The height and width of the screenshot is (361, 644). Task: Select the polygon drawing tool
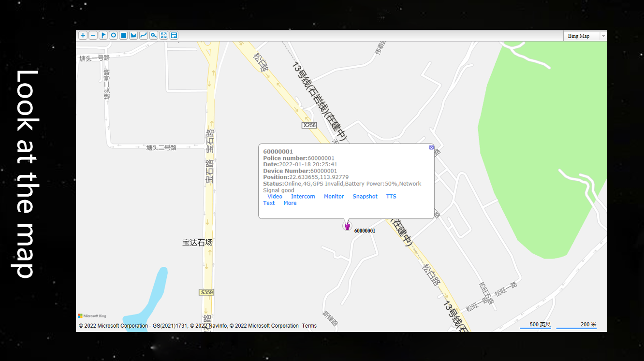[x=133, y=35]
